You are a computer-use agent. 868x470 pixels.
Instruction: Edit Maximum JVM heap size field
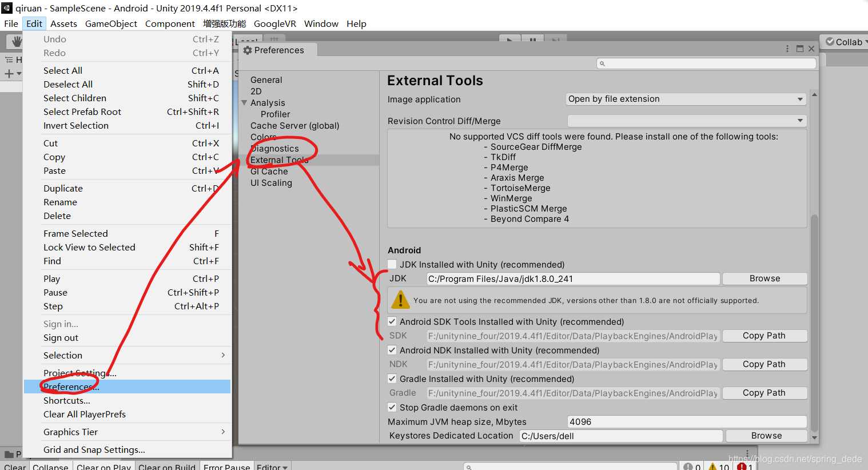pyautogui.click(x=687, y=421)
